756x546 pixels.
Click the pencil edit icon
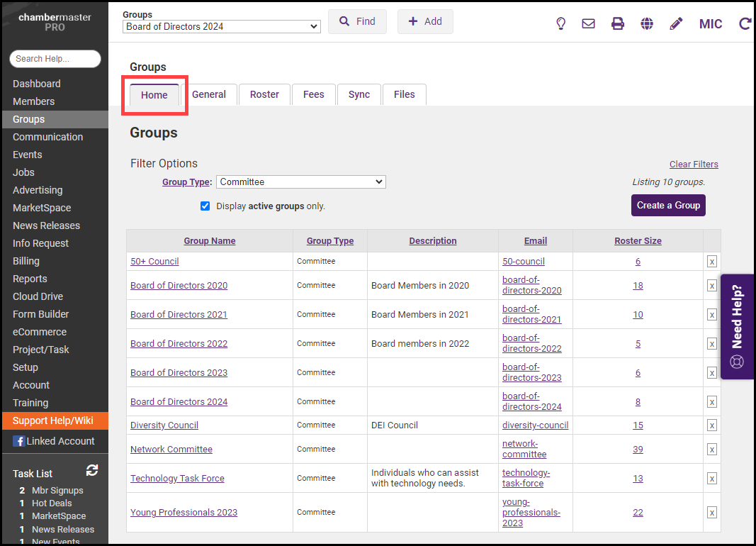676,23
